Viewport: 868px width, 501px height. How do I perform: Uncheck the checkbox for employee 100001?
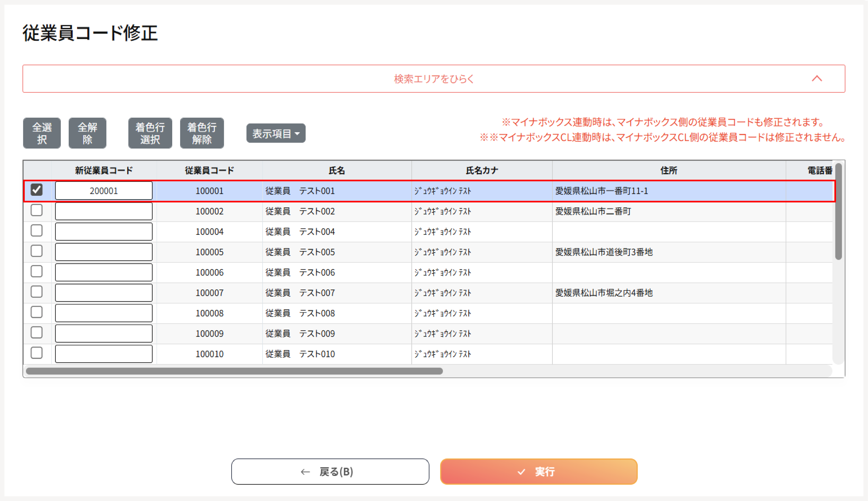[x=37, y=190]
